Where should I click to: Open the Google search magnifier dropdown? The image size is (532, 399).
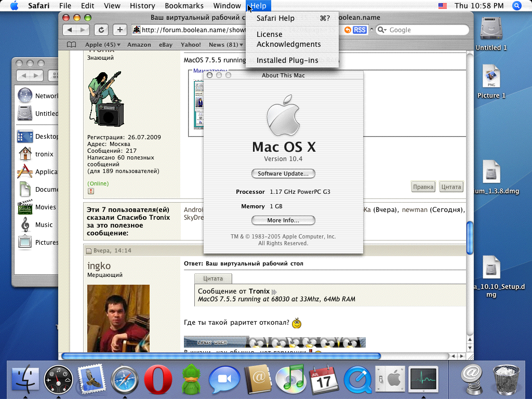382,30
